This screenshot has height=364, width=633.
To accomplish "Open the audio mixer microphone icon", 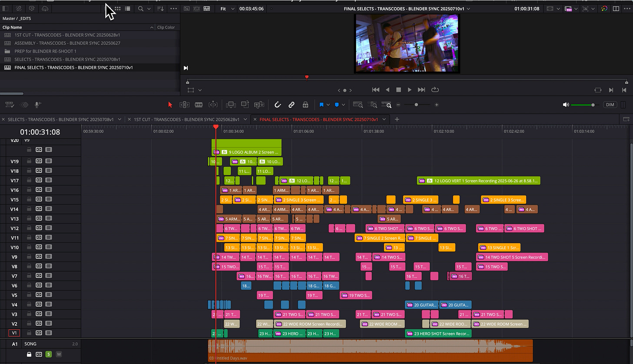I will (38, 105).
